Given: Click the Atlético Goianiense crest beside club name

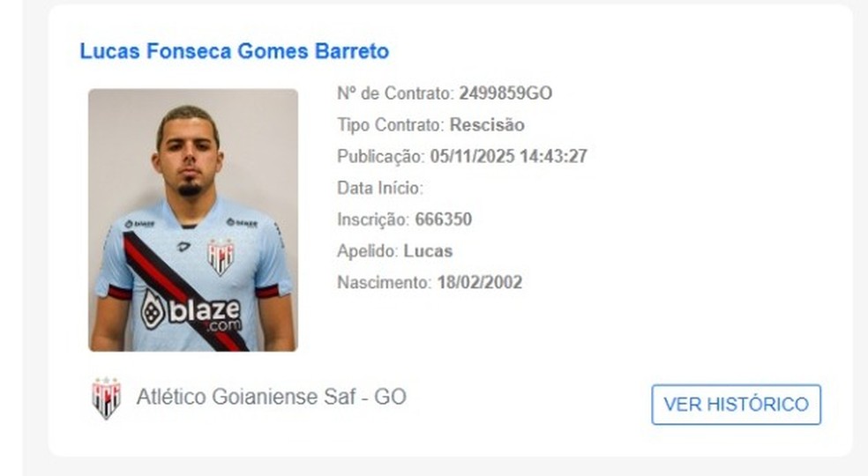Looking at the screenshot, I should (106, 398).
